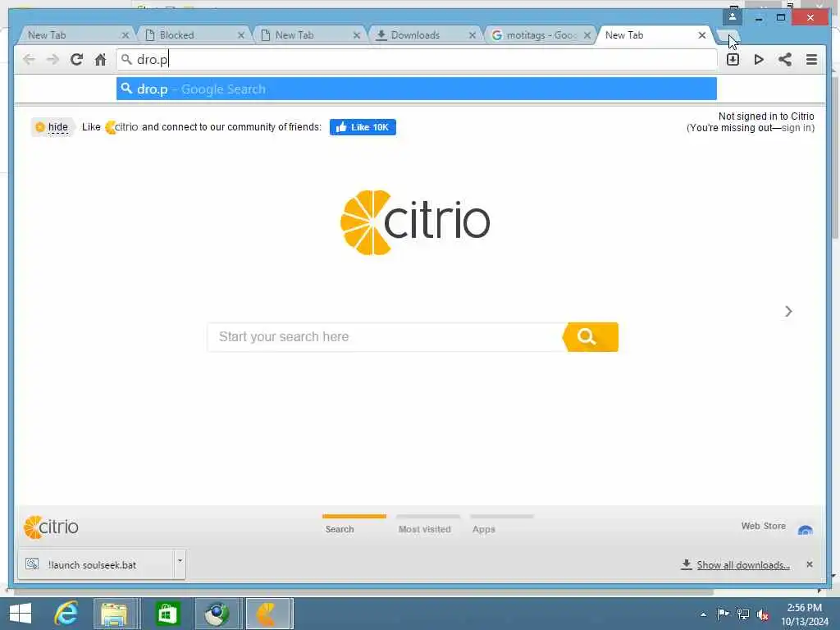
Task: Select the dro.p Google Search suggestion
Action: pos(416,89)
